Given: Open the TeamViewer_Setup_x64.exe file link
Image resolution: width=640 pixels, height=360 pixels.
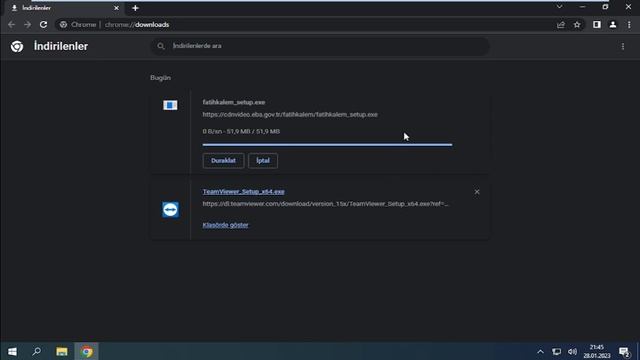Looking at the screenshot, I should click(x=244, y=191).
